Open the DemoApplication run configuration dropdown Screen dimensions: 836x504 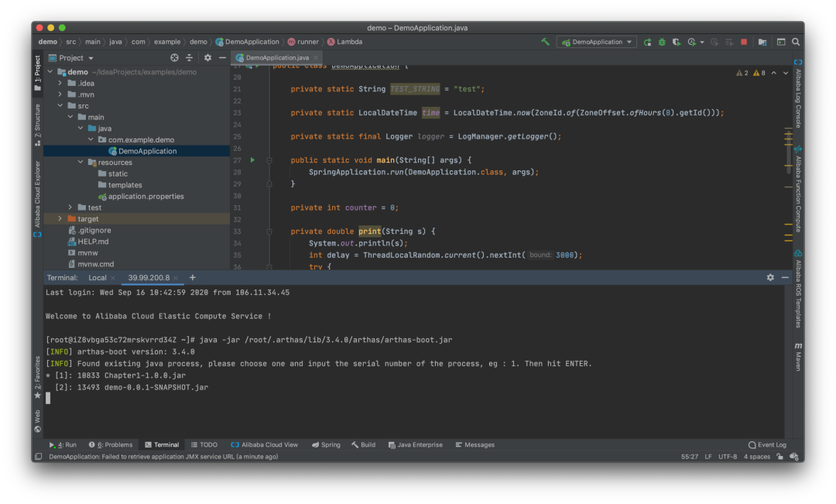click(597, 42)
